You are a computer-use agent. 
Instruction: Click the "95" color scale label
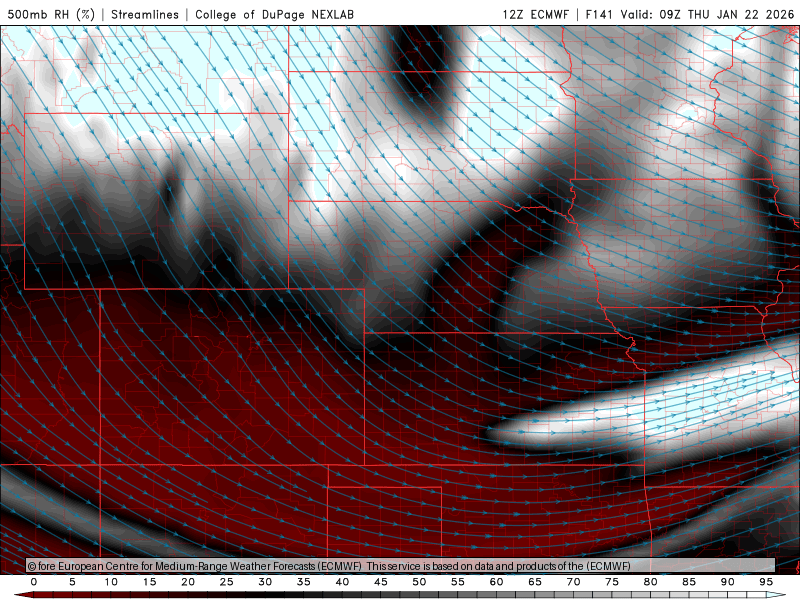766,582
